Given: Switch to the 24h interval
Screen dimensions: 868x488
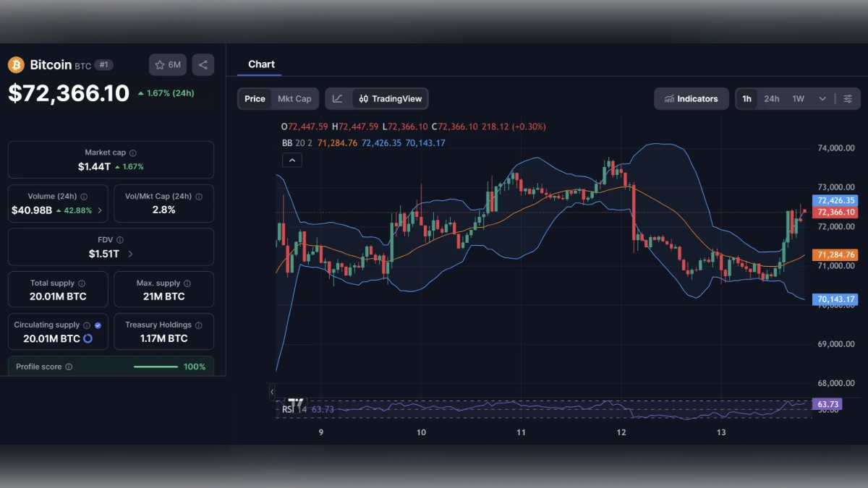Looking at the screenshot, I should 773,98.
